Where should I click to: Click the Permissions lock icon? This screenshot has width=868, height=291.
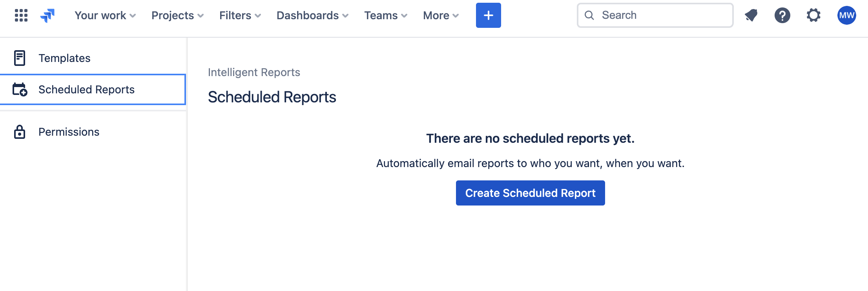point(19,132)
